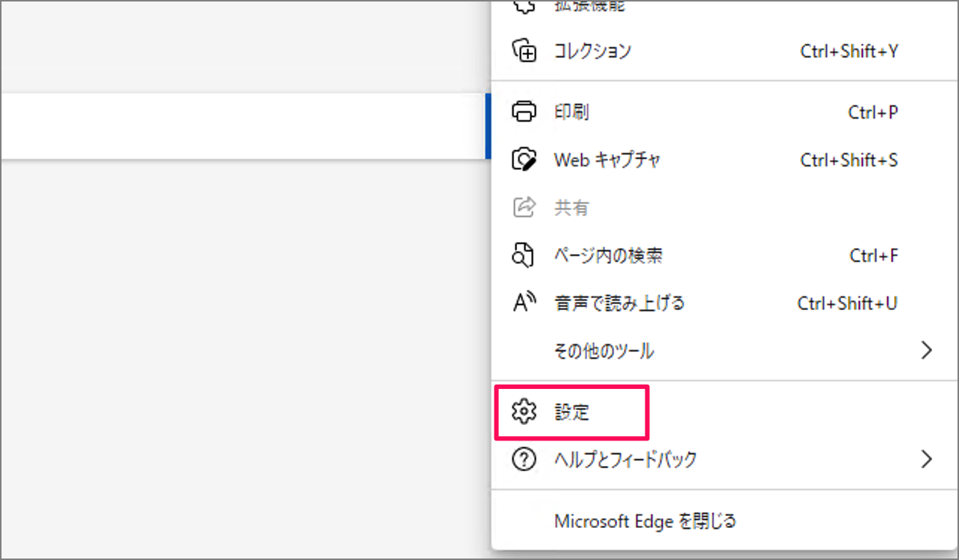The image size is (959, 560).
Task: Click the gear icon beside 設定
Action: point(524,411)
